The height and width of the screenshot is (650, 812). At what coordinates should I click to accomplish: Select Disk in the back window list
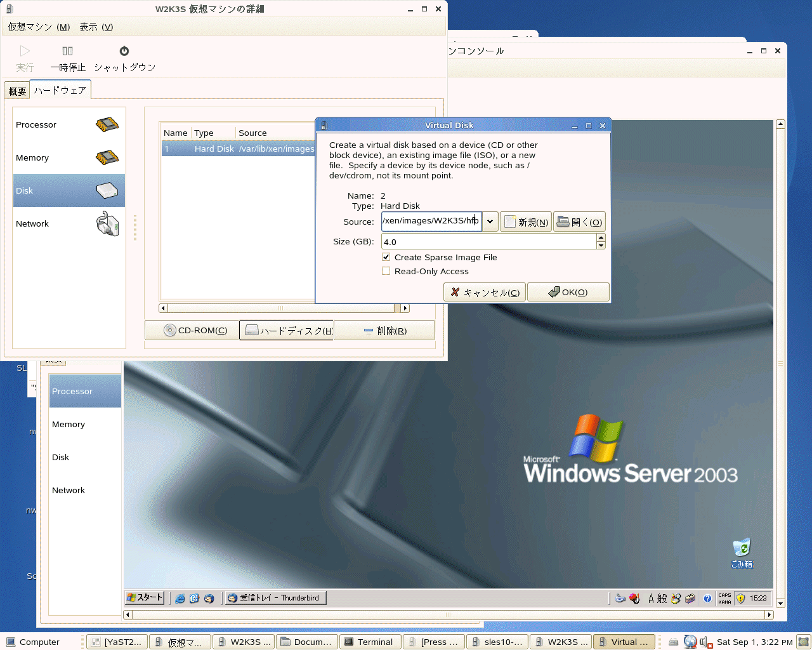pos(85,457)
